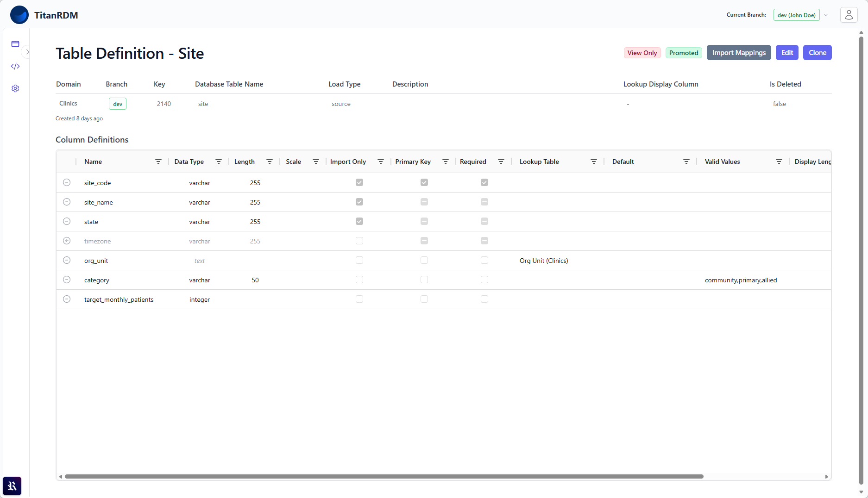
Task: Click the row icon for site_code
Action: [x=67, y=182]
